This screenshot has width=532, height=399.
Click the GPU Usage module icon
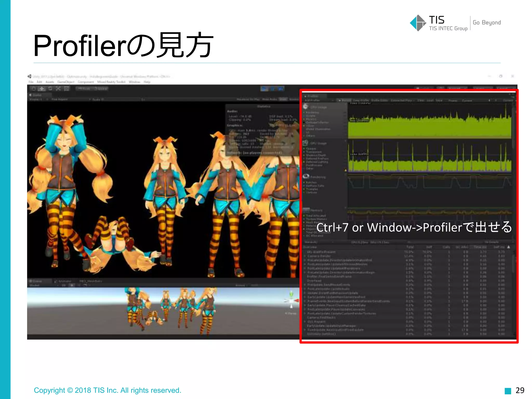(x=305, y=143)
